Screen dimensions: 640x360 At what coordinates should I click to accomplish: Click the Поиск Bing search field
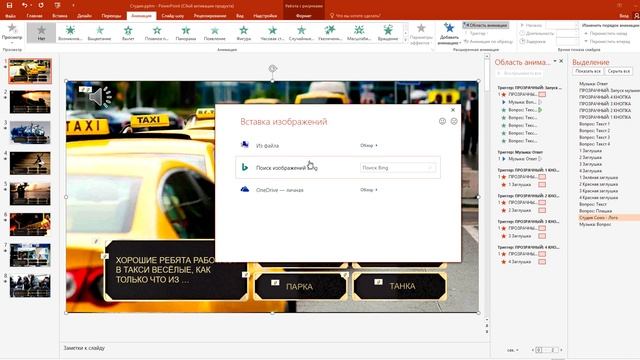click(398, 168)
